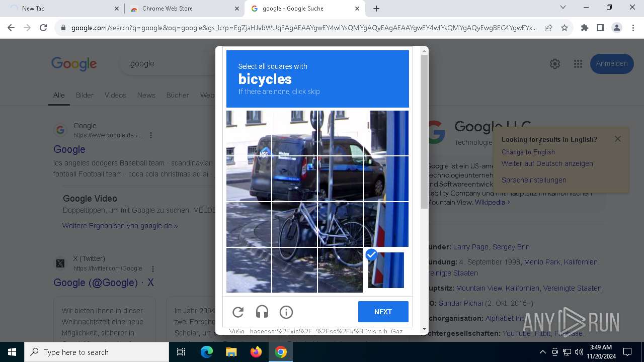Expand the tab search dropdown arrow

[563, 8]
